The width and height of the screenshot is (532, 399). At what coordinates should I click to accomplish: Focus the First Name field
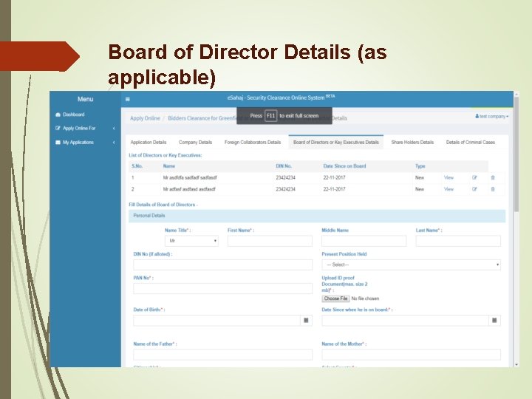(270, 241)
